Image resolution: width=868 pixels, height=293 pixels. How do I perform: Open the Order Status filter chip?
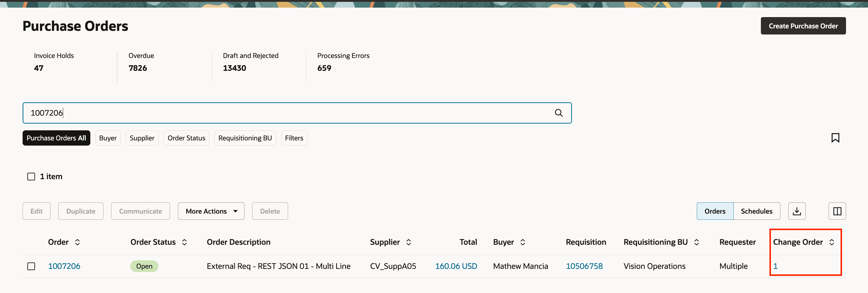(186, 138)
